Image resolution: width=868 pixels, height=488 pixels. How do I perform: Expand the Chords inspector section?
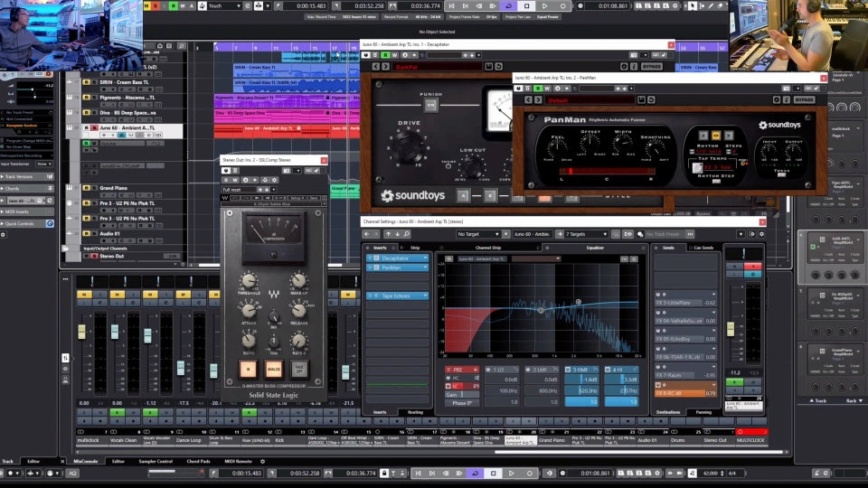pos(27,188)
